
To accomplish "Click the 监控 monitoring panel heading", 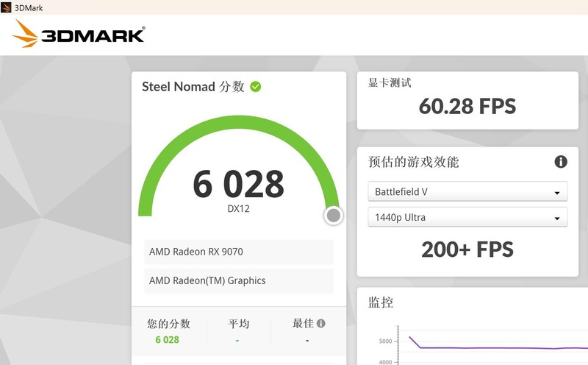I will [381, 302].
